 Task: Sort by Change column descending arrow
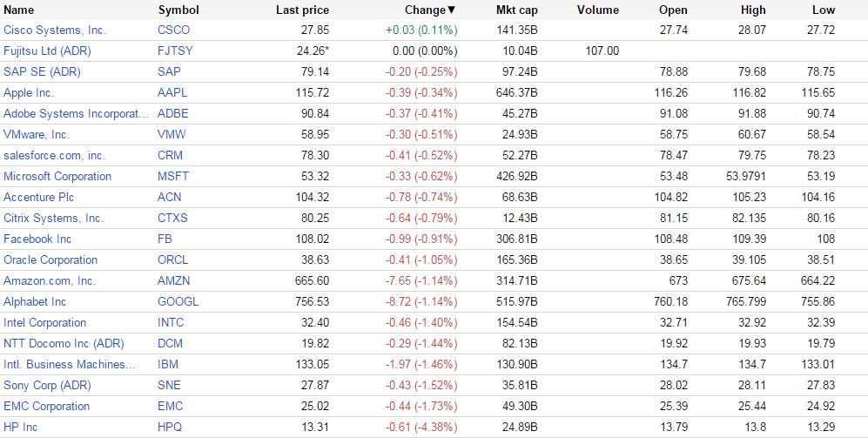[x=451, y=10]
